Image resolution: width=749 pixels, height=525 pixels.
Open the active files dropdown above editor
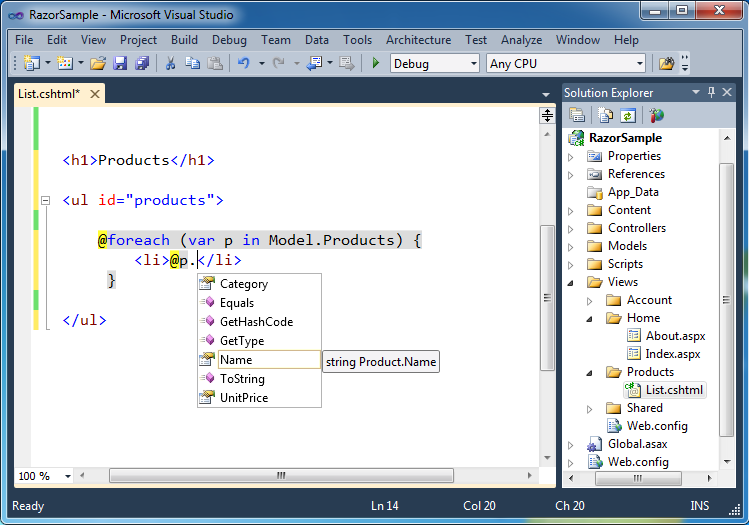click(546, 95)
